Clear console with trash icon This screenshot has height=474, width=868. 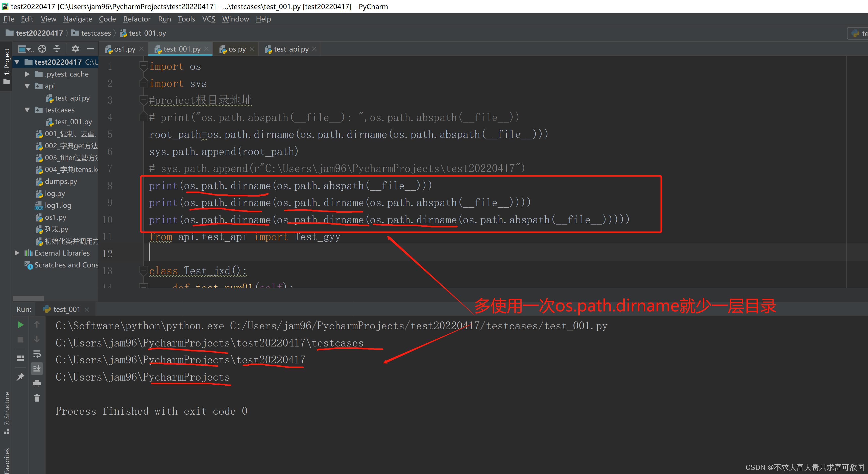tap(37, 398)
